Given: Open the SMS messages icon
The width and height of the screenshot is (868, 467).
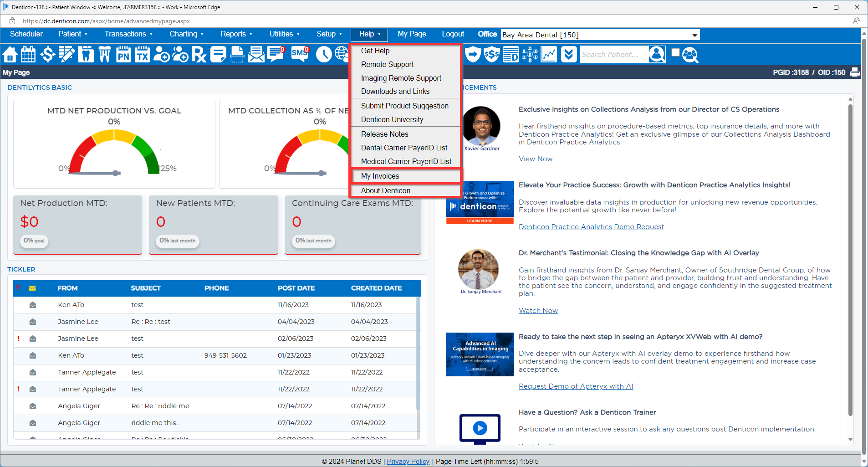Looking at the screenshot, I should pyautogui.click(x=300, y=55).
